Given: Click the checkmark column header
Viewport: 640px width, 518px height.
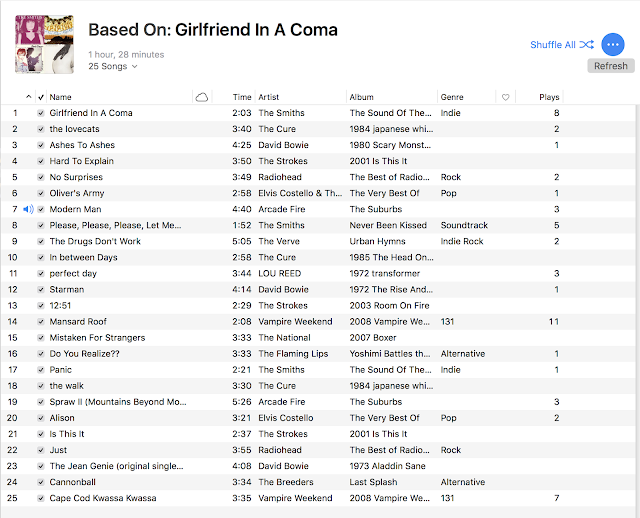Looking at the screenshot, I should coord(41,97).
